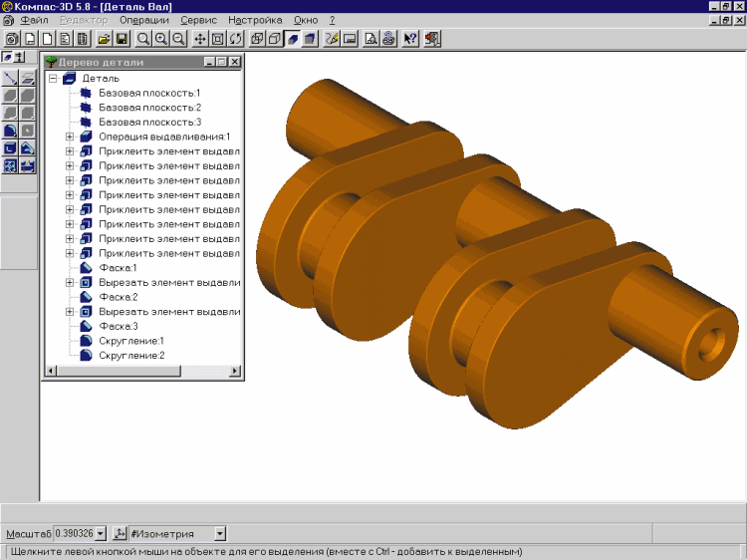The height and width of the screenshot is (560, 747).
Task: Select Базовая плоскость:2 in the tree
Action: (150, 108)
